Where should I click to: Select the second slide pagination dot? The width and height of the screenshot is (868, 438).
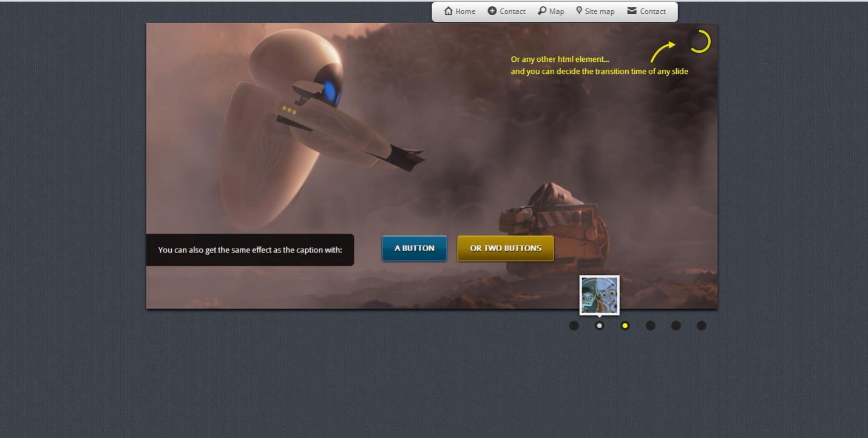click(x=599, y=326)
